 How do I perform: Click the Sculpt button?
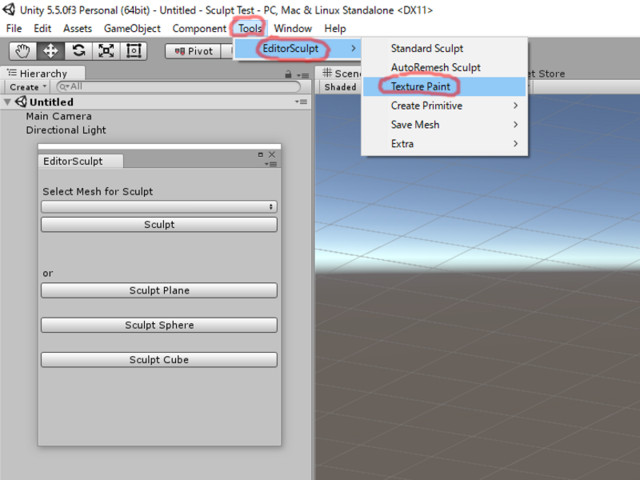(x=159, y=224)
